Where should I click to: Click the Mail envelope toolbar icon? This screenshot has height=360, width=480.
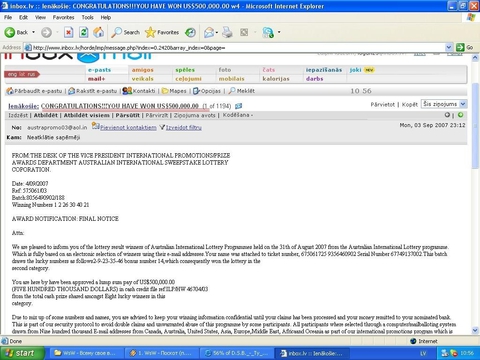tap(209, 32)
